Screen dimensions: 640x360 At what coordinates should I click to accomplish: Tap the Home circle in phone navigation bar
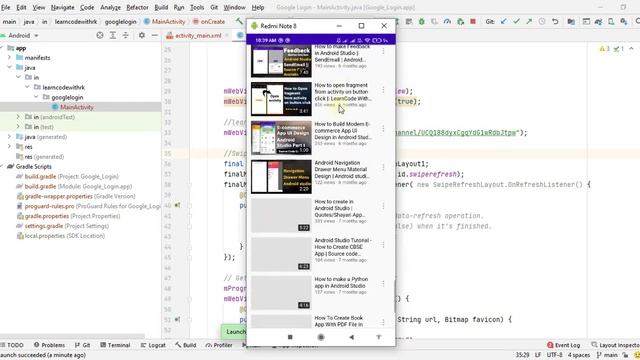point(321,337)
